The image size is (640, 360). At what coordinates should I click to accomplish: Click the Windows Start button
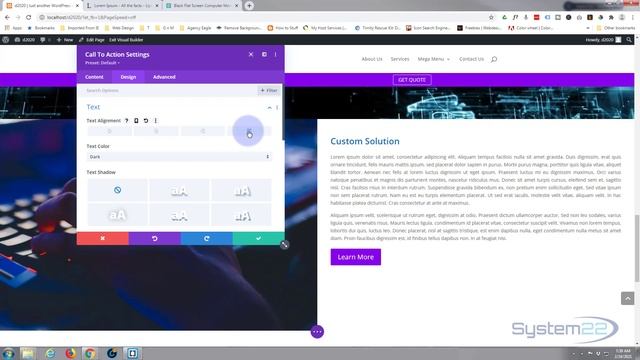point(8,353)
